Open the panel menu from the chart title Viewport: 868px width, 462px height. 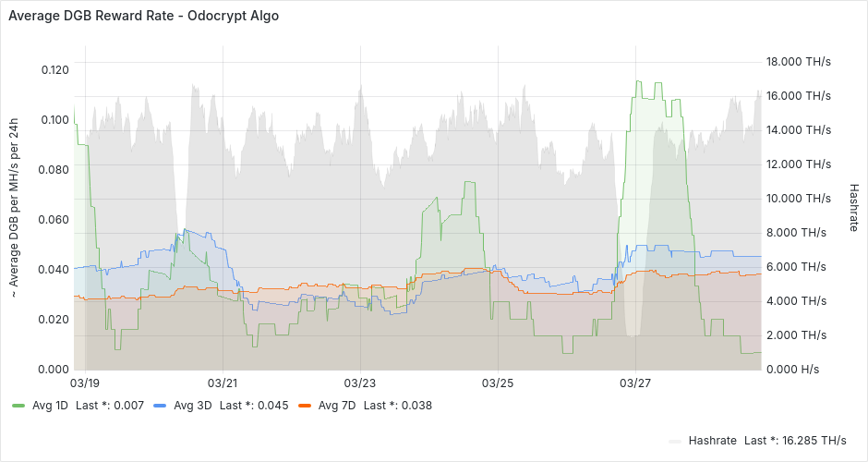pyautogui.click(x=143, y=17)
